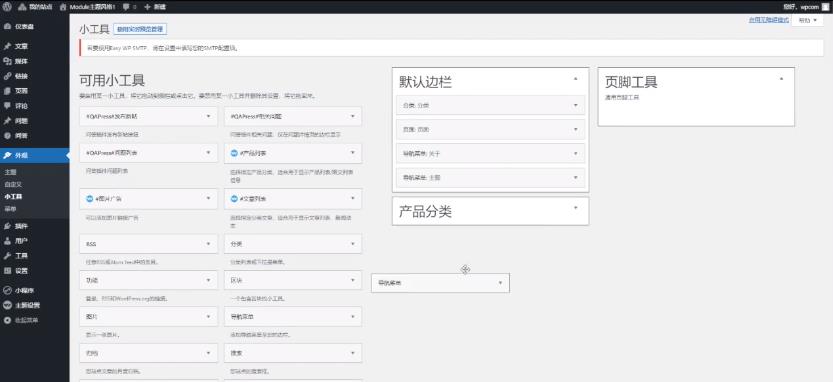Open the comments bubble icon in admin bar
This screenshot has height=382, width=833.
pyautogui.click(x=125, y=7)
